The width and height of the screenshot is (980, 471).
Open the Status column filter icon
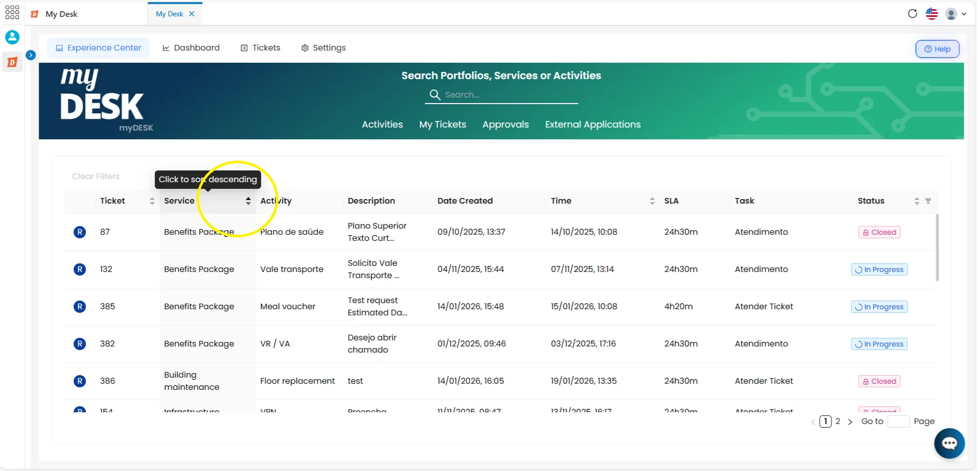928,201
